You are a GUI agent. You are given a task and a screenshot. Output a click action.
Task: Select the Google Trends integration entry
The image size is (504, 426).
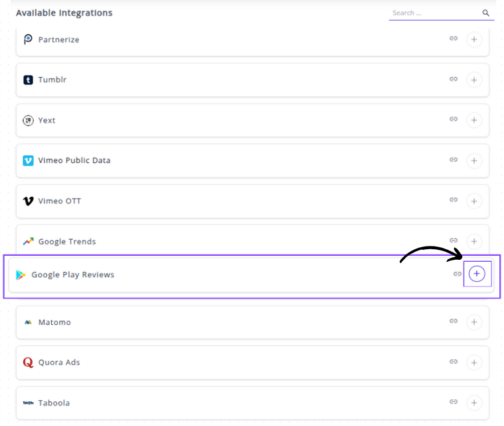(x=67, y=241)
